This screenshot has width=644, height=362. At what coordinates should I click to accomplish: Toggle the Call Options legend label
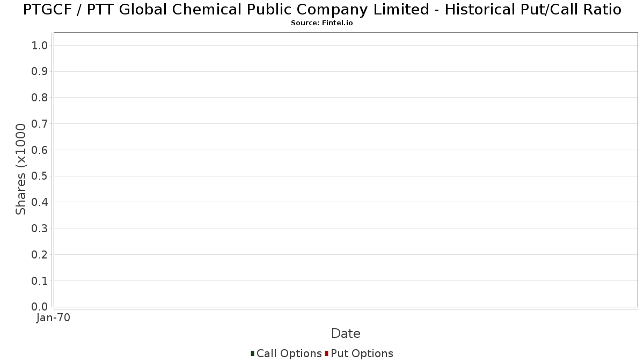(289, 353)
